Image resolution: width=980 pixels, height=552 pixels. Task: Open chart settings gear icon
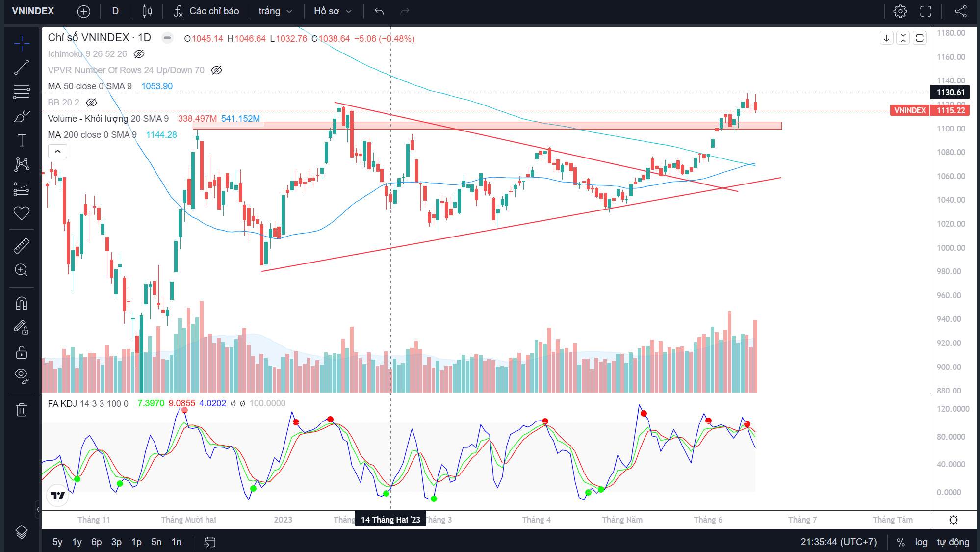pyautogui.click(x=900, y=11)
